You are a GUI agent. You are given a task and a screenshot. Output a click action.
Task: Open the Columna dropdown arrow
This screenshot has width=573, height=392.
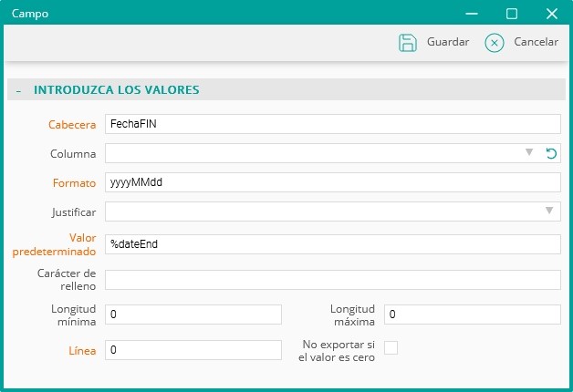tap(529, 152)
